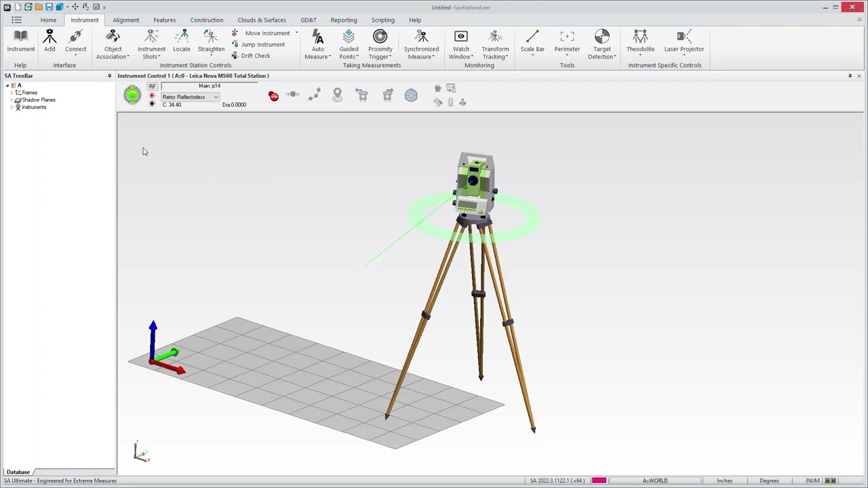Screen dimensions: 868x488
Task: Open the Help ribbon tab
Action: [x=415, y=20]
